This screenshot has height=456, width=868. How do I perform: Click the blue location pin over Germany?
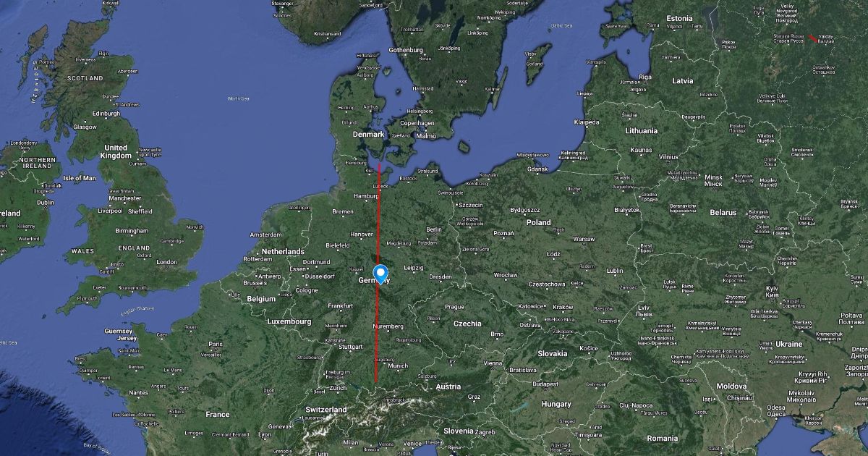coord(380,274)
